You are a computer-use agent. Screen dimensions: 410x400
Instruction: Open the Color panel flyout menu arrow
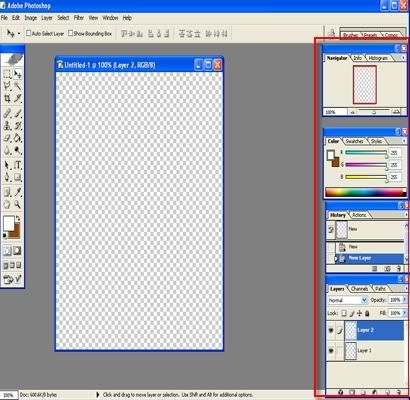tap(404, 141)
